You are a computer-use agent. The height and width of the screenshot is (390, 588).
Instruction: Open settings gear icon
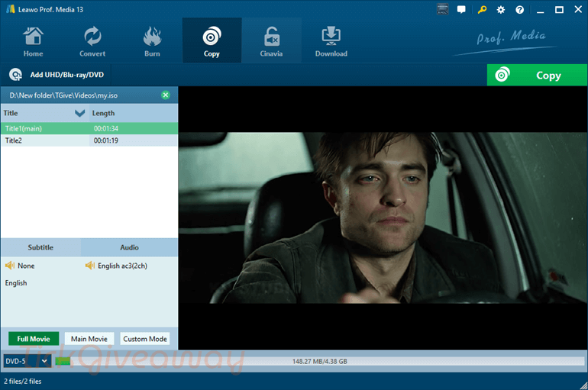501,10
